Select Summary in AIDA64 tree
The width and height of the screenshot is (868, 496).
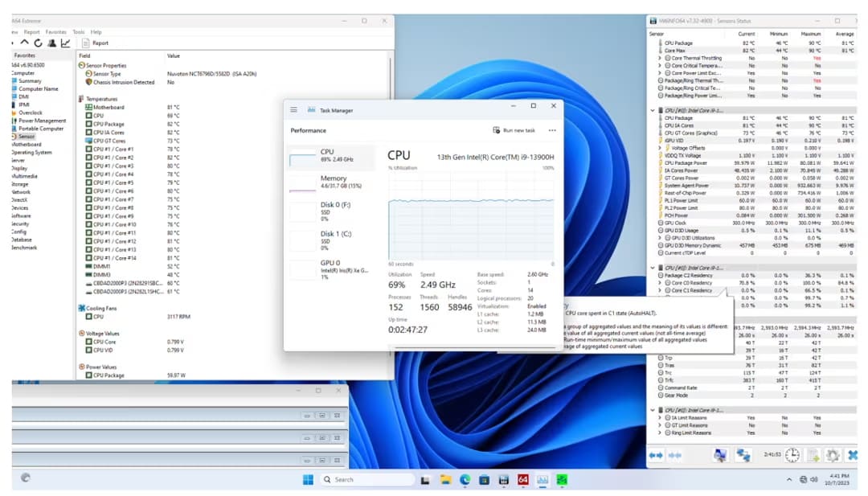(30, 81)
